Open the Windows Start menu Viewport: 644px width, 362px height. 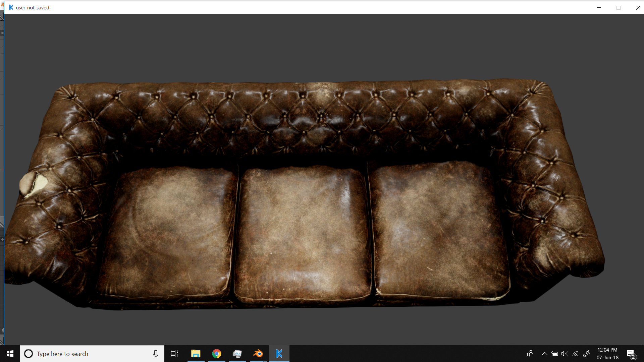click(10, 354)
